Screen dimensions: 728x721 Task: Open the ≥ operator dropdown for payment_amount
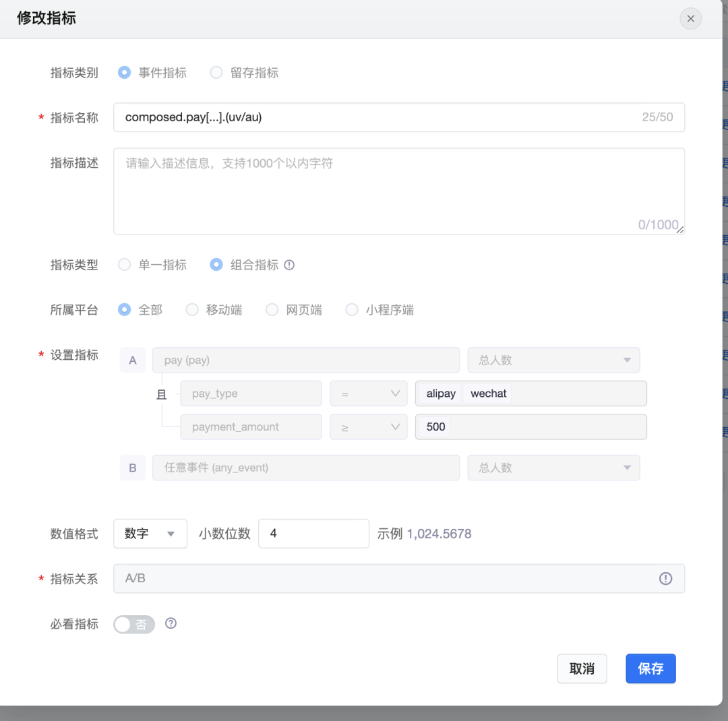click(368, 427)
